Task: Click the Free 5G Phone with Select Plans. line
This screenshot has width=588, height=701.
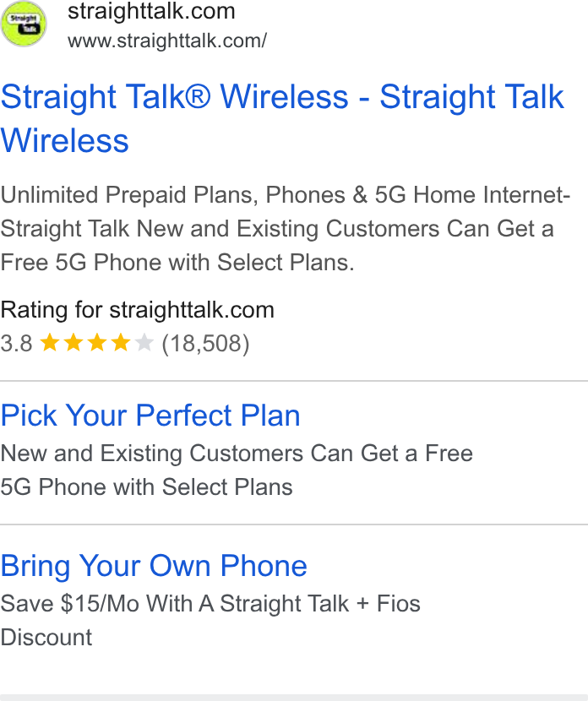Action: tap(177, 262)
